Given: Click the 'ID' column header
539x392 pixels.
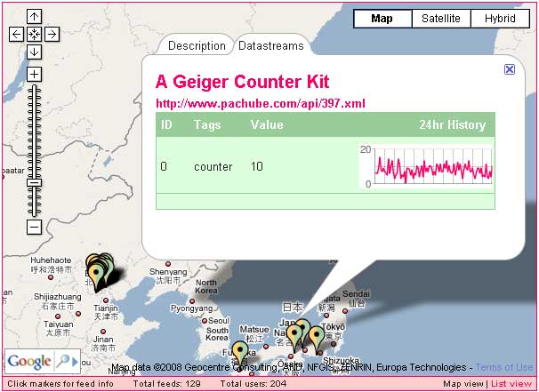Looking at the screenshot, I should pos(166,124).
